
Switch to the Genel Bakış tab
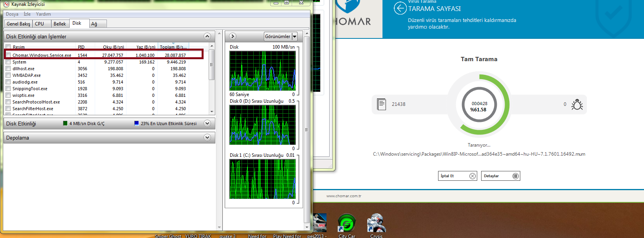[x=18, y=24]
